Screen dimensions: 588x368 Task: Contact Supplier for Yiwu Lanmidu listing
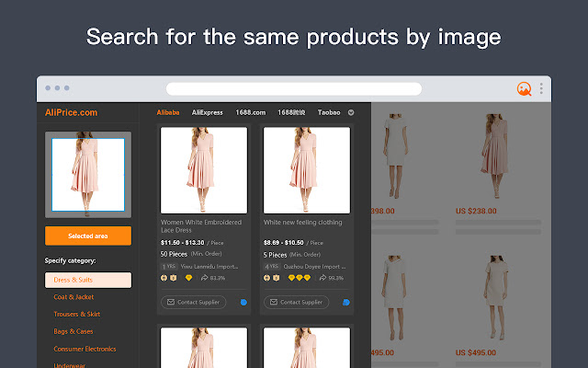point(194,303)
